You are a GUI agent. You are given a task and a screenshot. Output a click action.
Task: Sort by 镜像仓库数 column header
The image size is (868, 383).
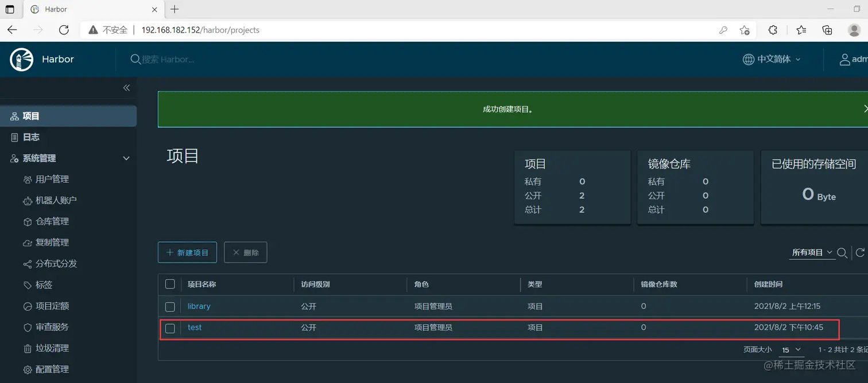click(659, 284)
